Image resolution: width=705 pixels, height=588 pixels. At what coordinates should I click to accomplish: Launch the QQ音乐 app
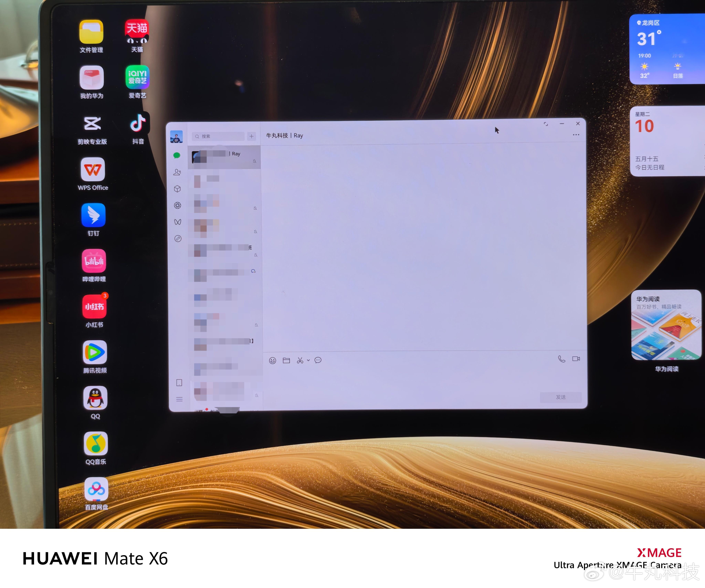pyautogui.click(x=96, y=448)
